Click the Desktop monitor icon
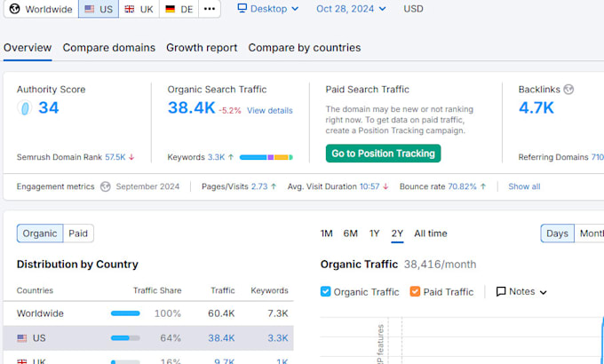The height and width of the screenshot is (364, 604). 242,8
